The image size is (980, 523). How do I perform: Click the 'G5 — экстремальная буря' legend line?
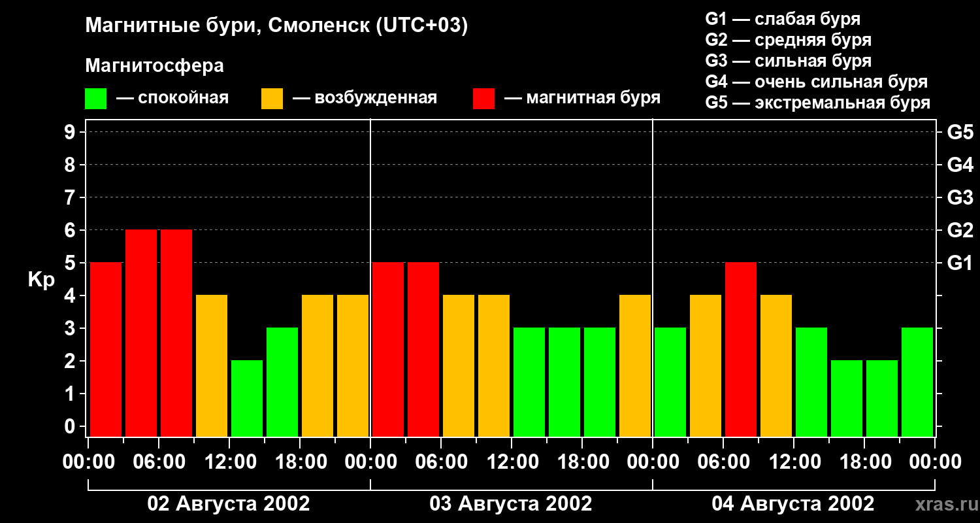818,103
